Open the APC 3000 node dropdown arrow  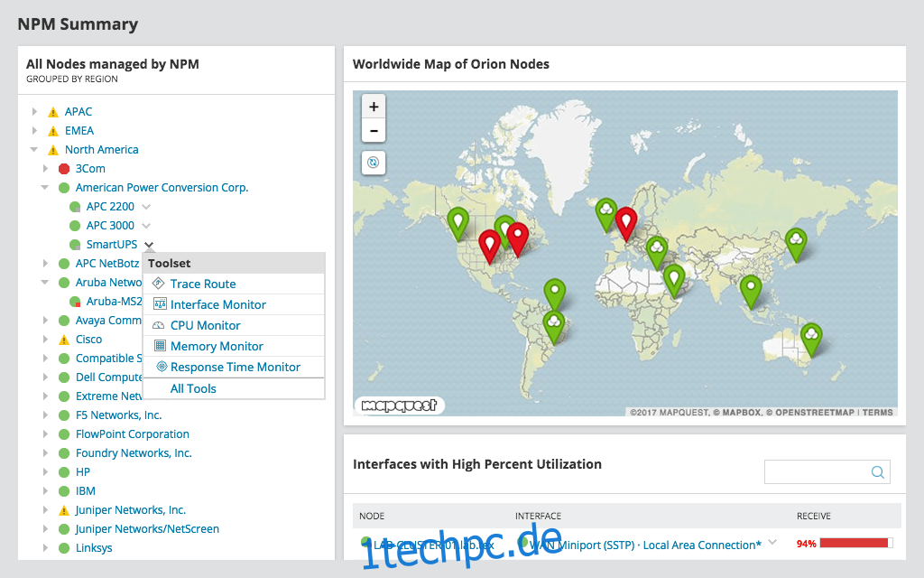(146, 226)
